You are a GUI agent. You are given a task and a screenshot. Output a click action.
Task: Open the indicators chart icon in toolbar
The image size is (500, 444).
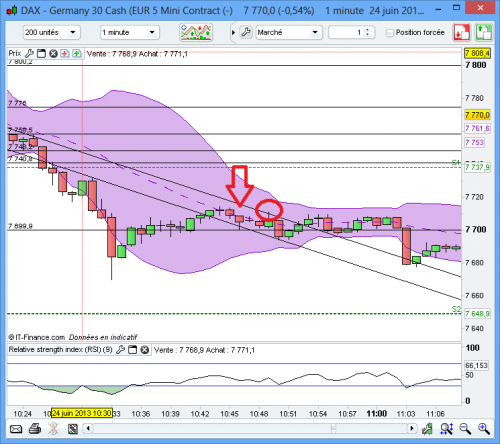196,32
